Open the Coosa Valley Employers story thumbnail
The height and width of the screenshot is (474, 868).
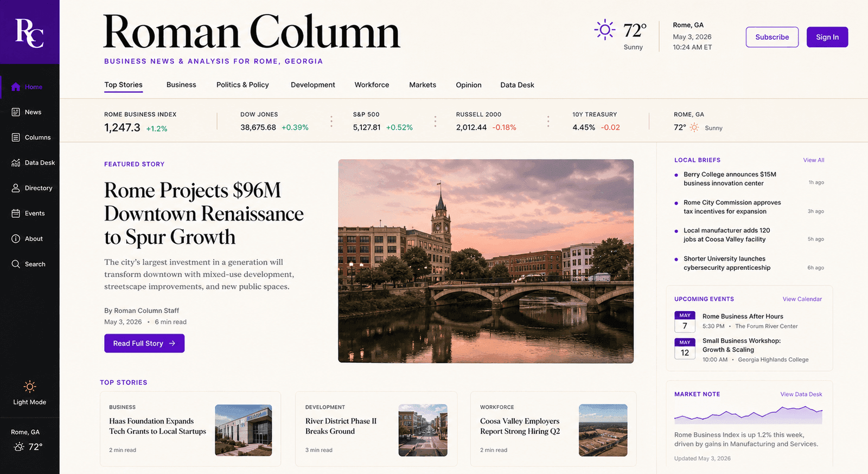pos(603,430)
